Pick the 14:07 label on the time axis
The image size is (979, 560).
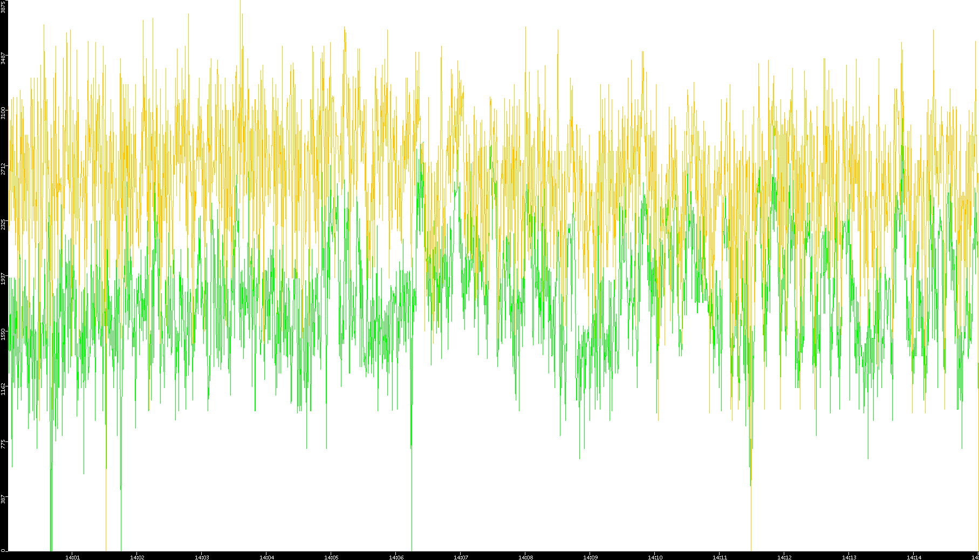tap(461, 557)
